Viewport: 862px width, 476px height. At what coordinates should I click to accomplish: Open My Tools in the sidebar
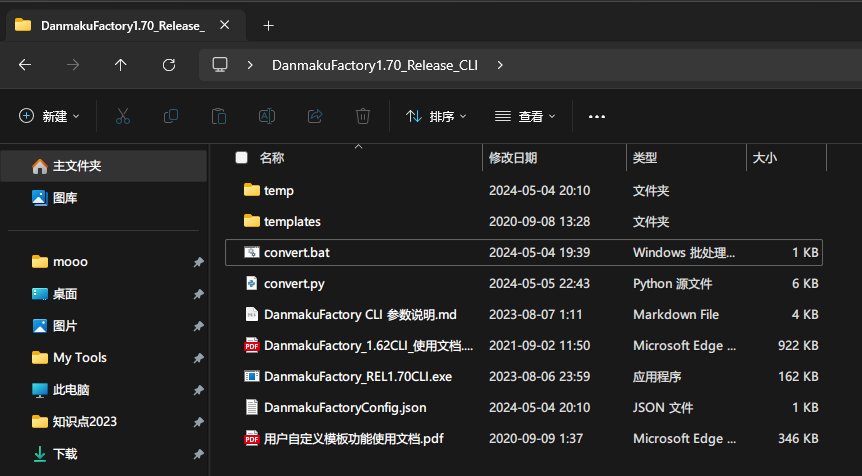tap(104, 358)
